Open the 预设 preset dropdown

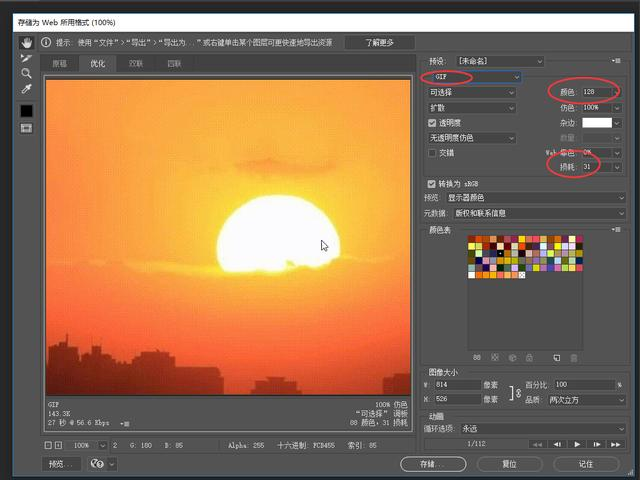[500, 61]
